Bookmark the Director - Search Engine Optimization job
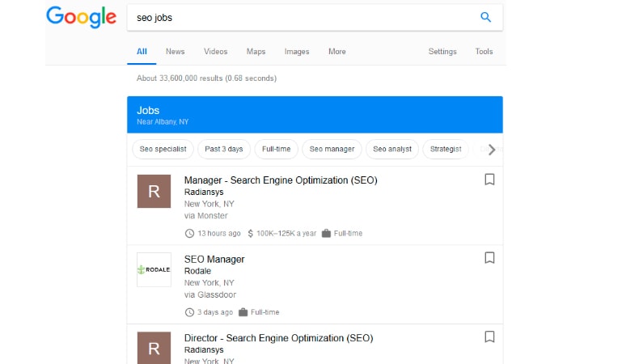 pos(489,336)
